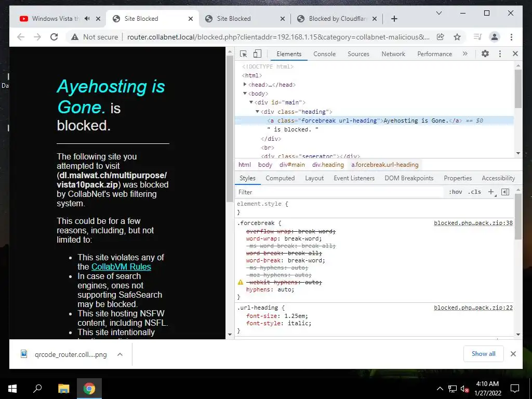Open the Layout tab
Viewport: 532px width, 399px height.
click(314, 178)
